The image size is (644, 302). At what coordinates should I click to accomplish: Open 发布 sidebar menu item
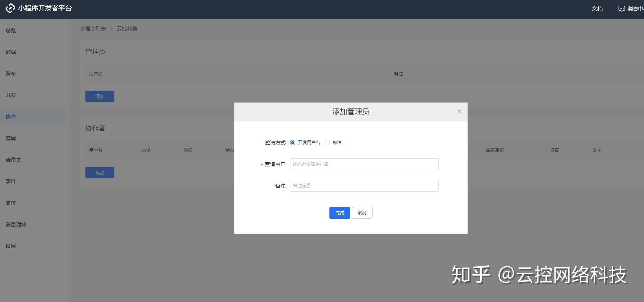[11, 74]
